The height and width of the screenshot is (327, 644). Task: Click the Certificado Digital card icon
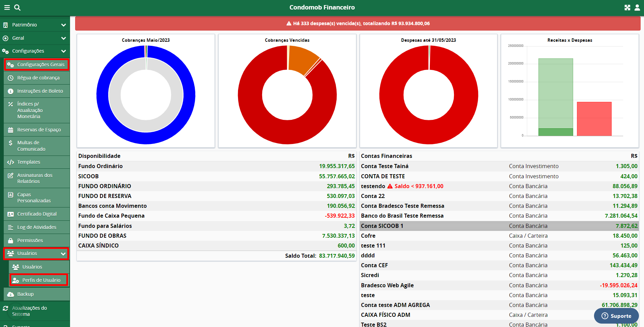point(11,214)
